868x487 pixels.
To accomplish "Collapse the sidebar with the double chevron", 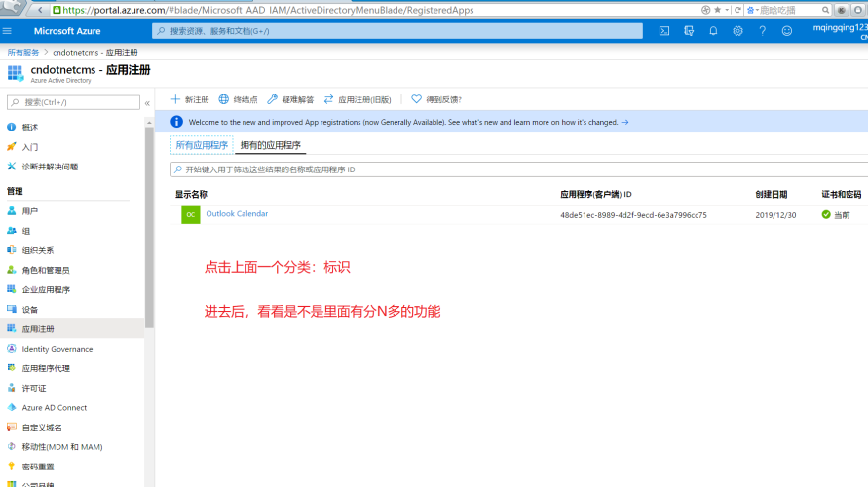I will [x=147, y=103].
